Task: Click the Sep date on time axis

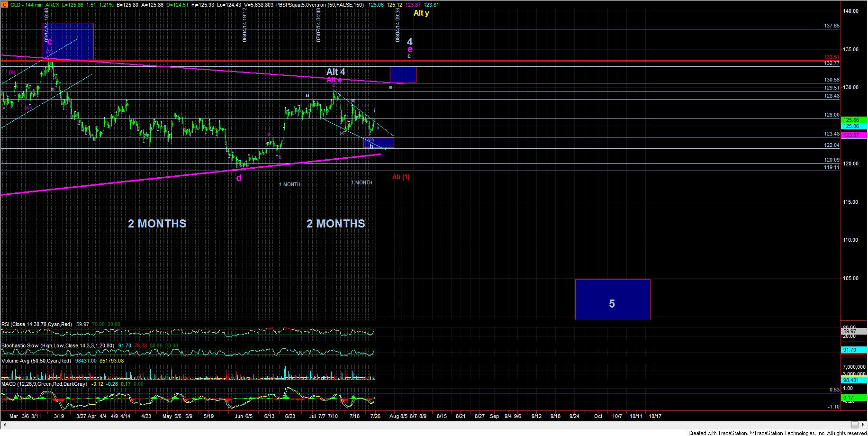Action: pyautogui.click(x=494, y=416)
